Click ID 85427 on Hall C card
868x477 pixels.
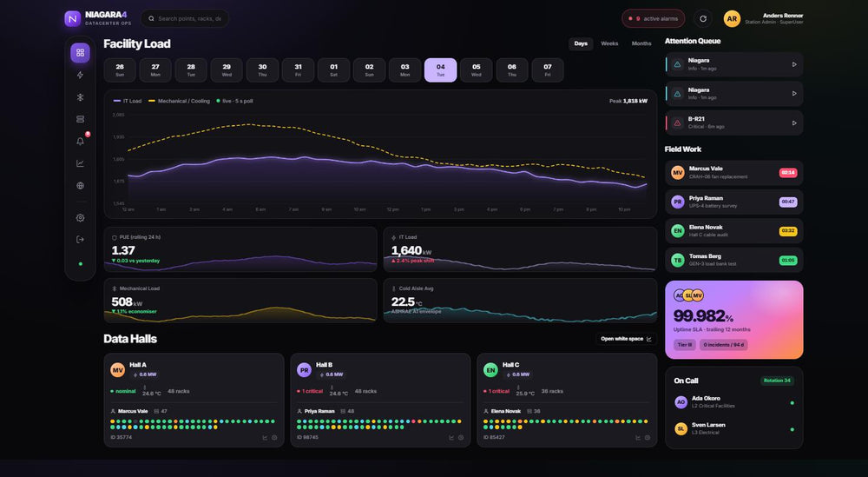point(495,438)
